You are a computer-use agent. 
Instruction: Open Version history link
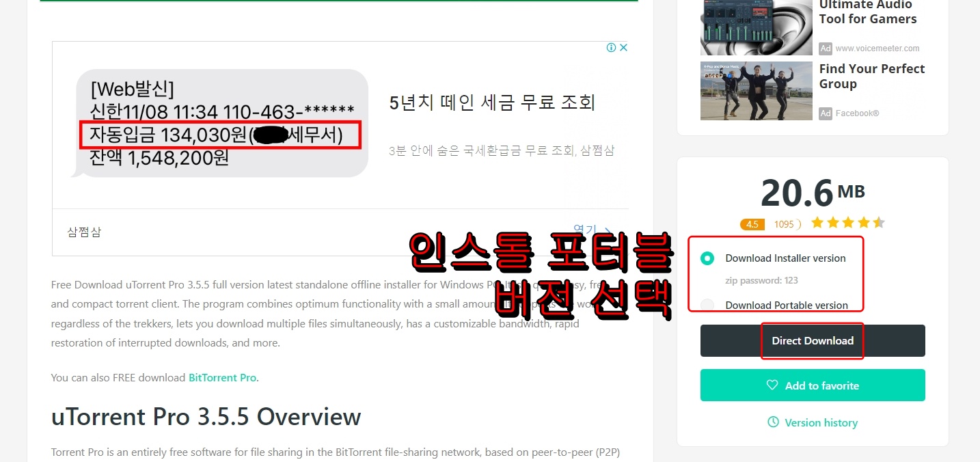point(821,422)
